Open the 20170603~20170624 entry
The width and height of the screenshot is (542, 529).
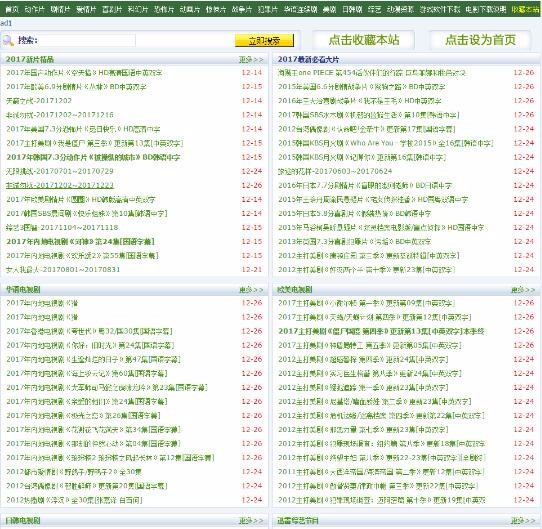point(335,171)
